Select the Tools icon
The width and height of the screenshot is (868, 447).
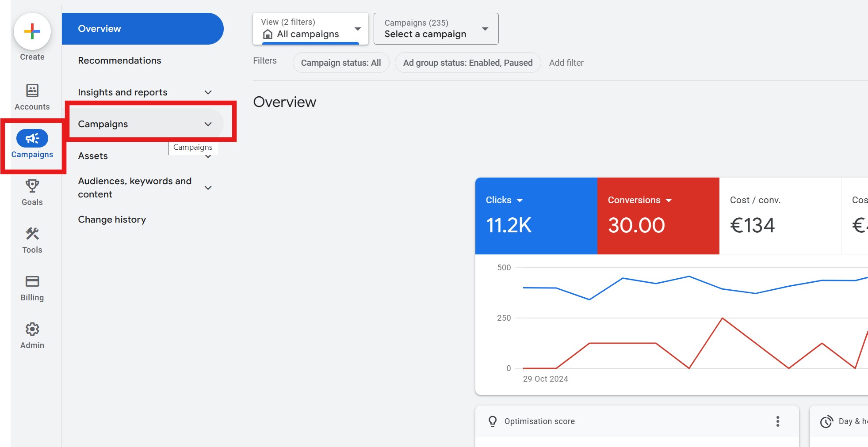click(32, 234)
